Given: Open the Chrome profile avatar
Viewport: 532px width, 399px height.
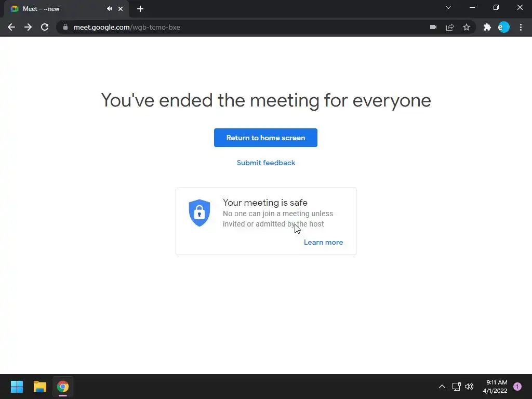Looking at the screenshot, I should click(504, 27).
